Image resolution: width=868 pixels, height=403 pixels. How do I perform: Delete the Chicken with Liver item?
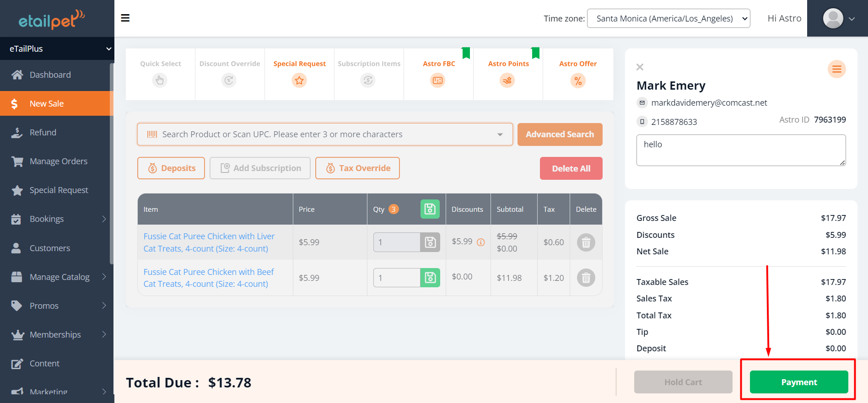pyautogui.click(x=586, y=242)
